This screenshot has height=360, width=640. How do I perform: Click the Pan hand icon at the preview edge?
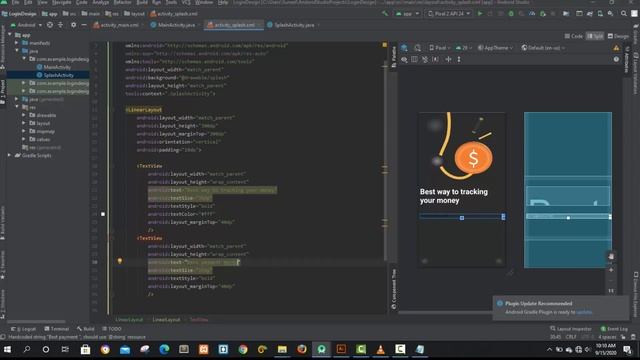tap(611, 256)
